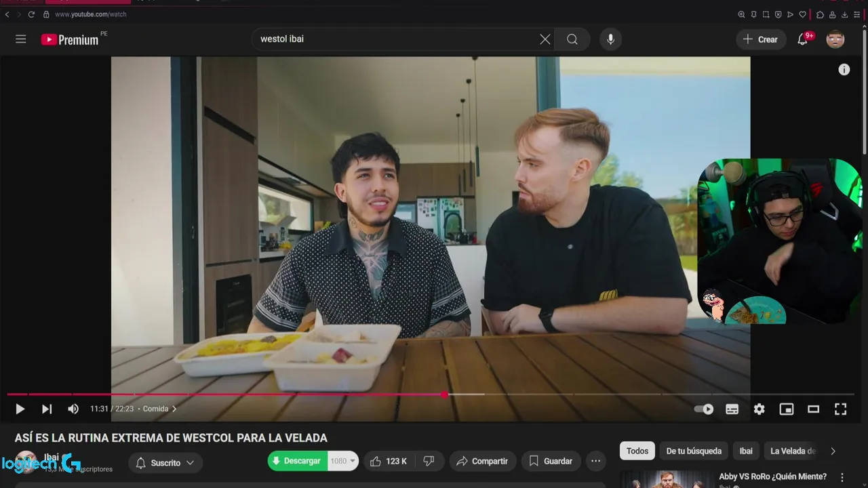The height and width of the screenshot is (488, 868).
Task: Save video with Guardar button
Action: point(551,461)
